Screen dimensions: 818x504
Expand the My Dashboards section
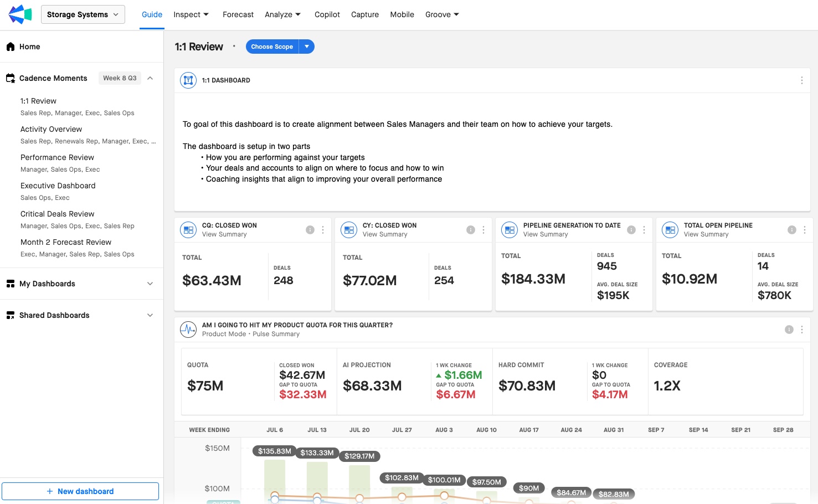pyautogui.click(x=150, y=284)
